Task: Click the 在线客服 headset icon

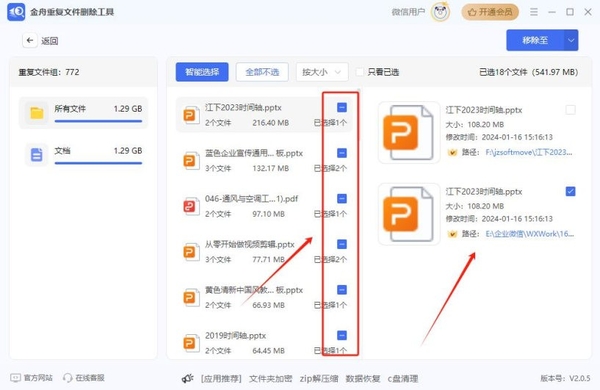Action: [68, 378]
